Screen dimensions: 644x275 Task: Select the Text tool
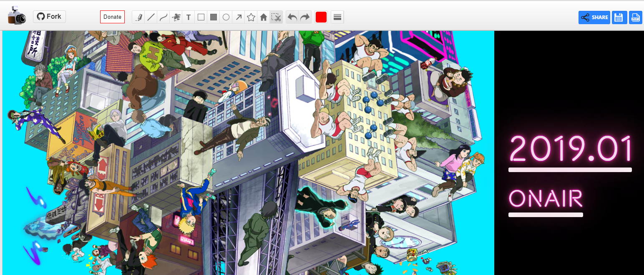[x=189, y=17]
